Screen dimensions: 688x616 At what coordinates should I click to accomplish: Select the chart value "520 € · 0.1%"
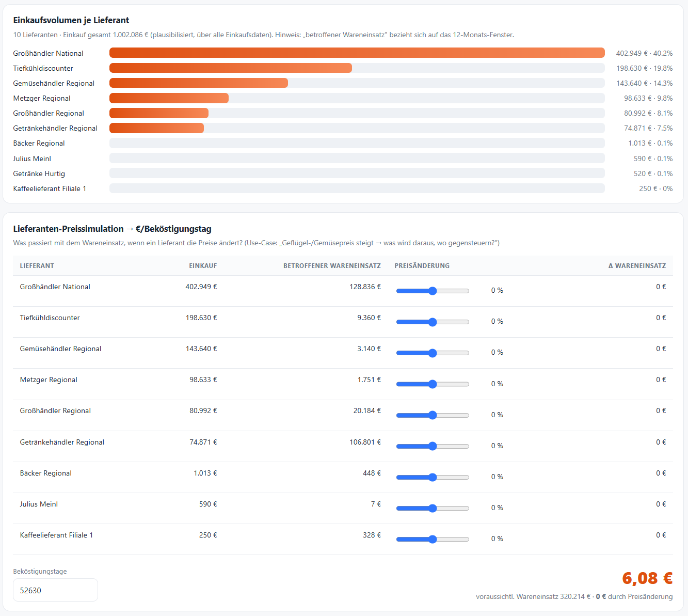point(653,173)
